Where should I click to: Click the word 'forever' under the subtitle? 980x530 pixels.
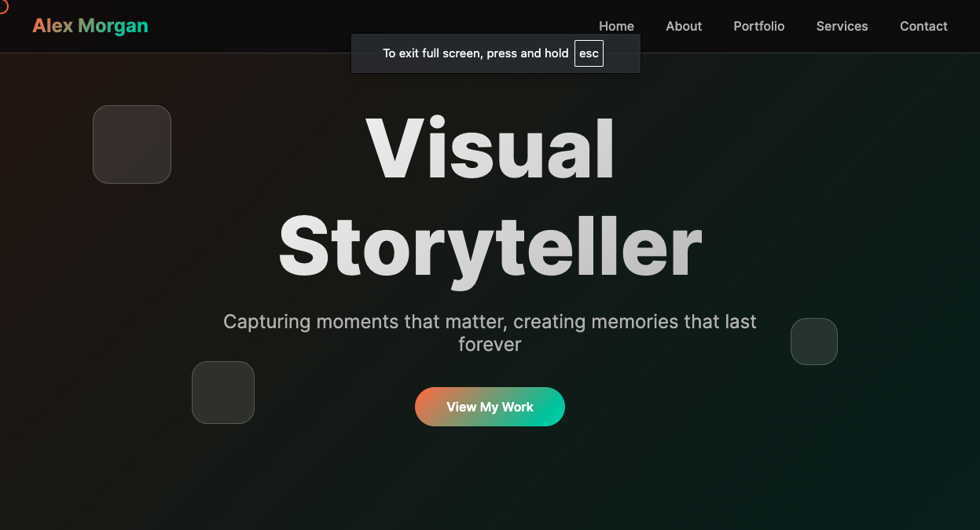tap(490, 345)
